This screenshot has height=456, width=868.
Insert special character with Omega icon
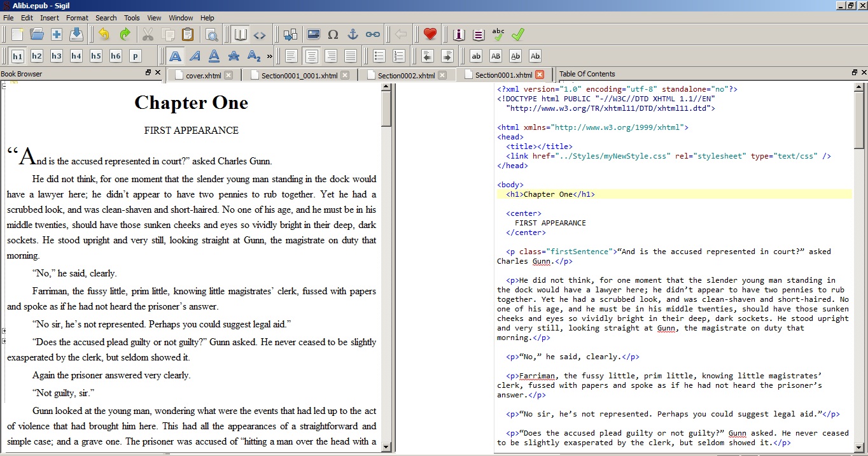[333, 34]
